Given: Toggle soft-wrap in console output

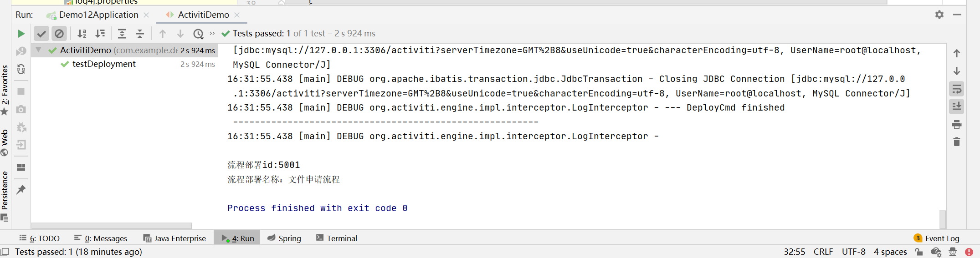Looking at the screenshot, I should (957, 89).
